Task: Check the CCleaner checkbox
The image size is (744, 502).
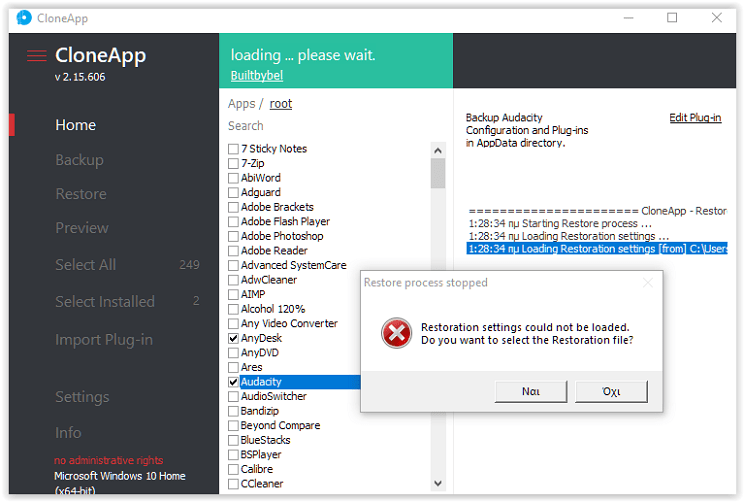Action: pos(233,484)
